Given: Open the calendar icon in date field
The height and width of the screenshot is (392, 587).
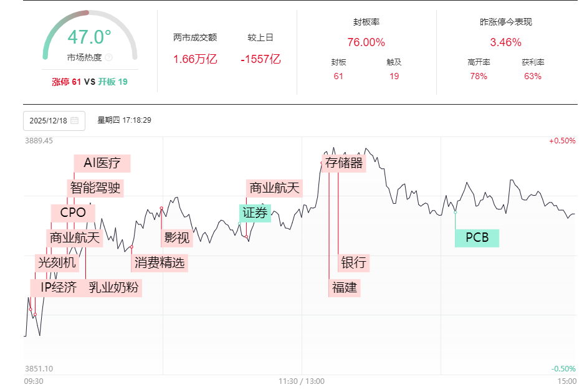Looking at the screenshot, I should tap(75, 120).
